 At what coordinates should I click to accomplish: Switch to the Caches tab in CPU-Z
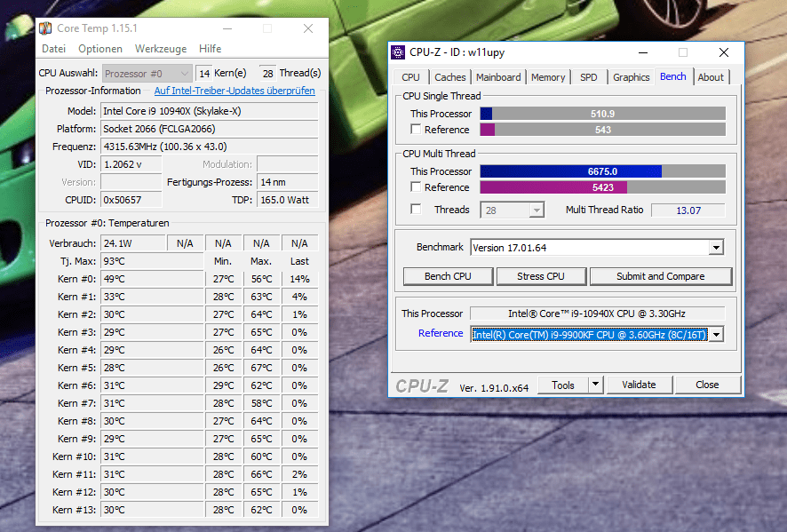(x=449, y=77)
